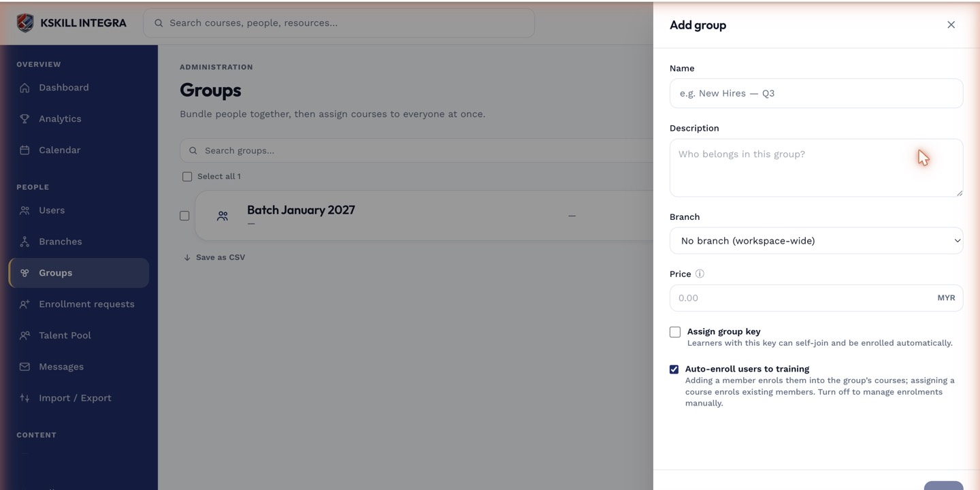The width and height of the screenshot is (980, 490).
Task: Open Dashboard in the sidebar
Action: click(79, 88)
